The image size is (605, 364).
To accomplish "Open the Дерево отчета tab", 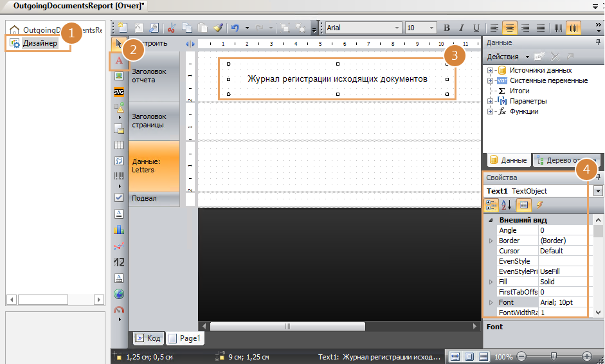I will click(566, 160).
